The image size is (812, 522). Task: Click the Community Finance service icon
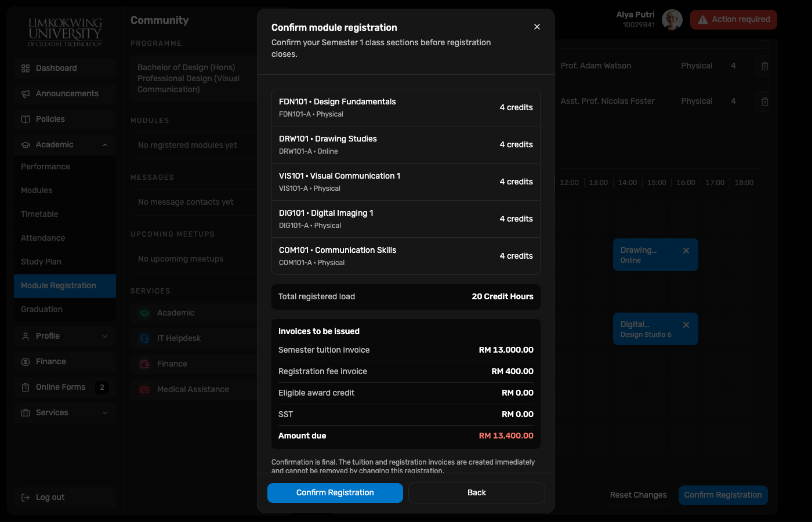[x=144, y=364]
